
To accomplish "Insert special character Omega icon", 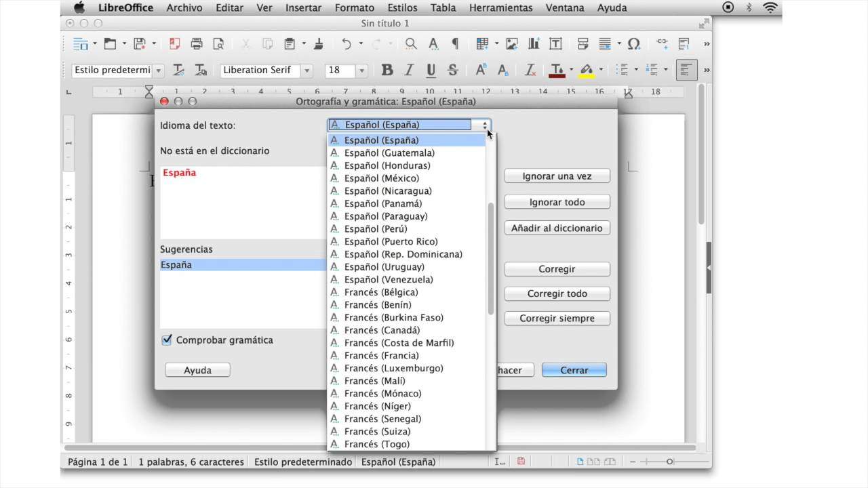I will pyautogui.click(x=633, y=44).
